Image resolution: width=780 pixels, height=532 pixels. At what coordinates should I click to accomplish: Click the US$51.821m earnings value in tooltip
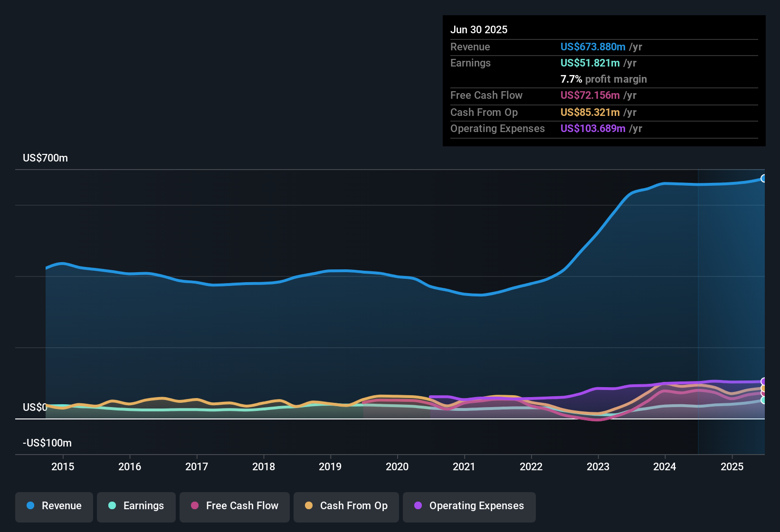(x=590, y=63)
